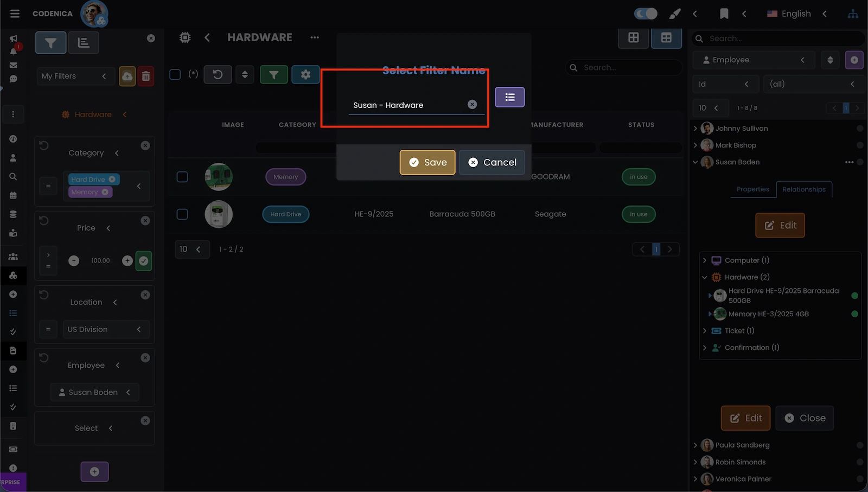
Task: Click the Hardware chip icon next to page title
Action: tap(184, 37)
